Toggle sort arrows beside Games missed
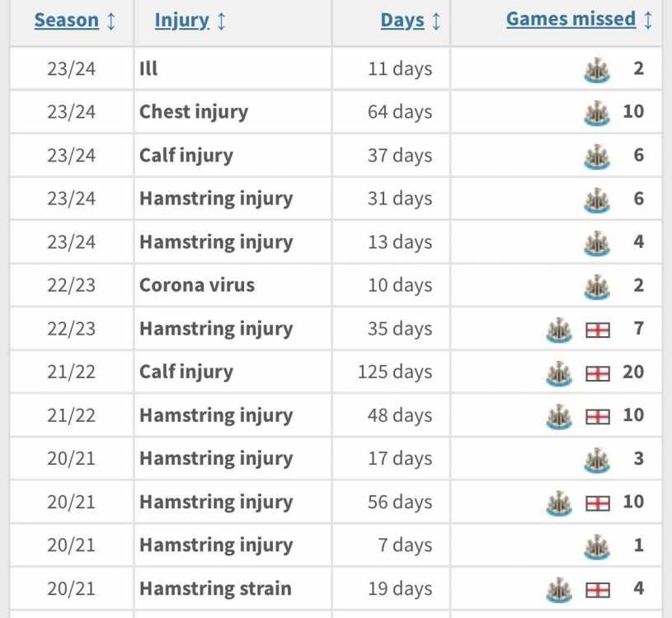 tap(648, 20)
